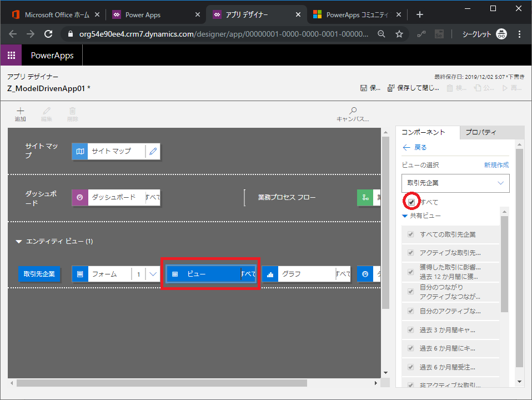Click the グラフ bar chart icon

[x=270, y=274]
